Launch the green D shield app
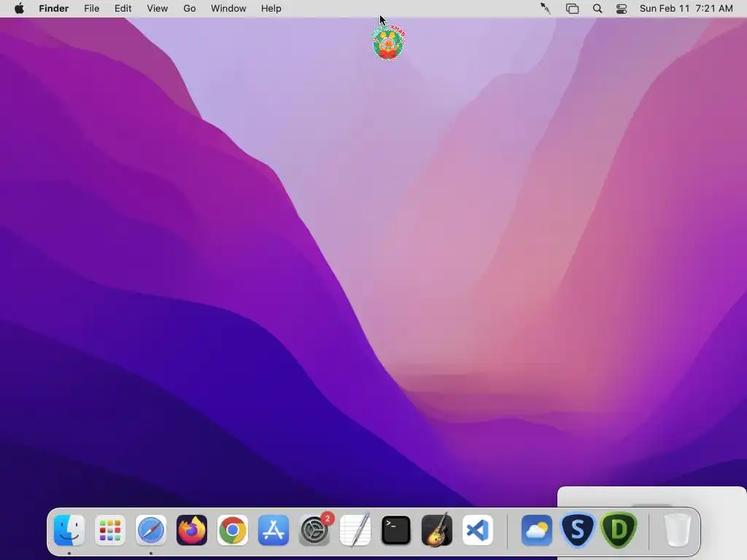Image resolution: width=747 pixels, height=560 pixels. 619,530
